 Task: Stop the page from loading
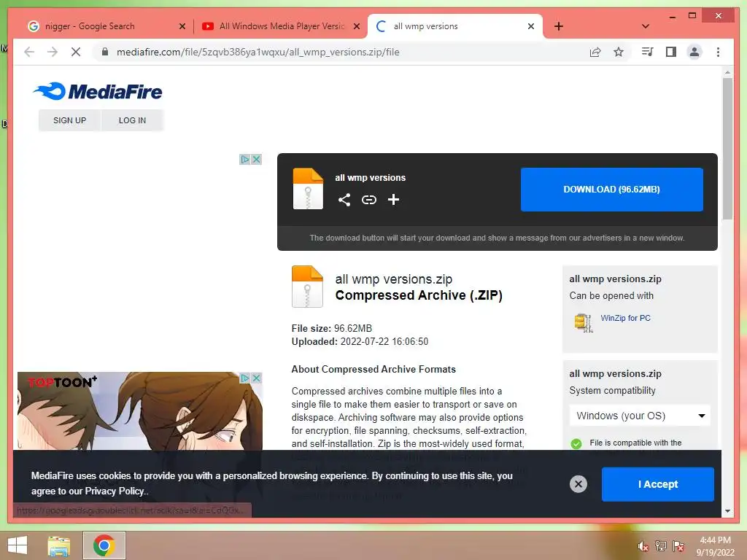click(76, 52)
